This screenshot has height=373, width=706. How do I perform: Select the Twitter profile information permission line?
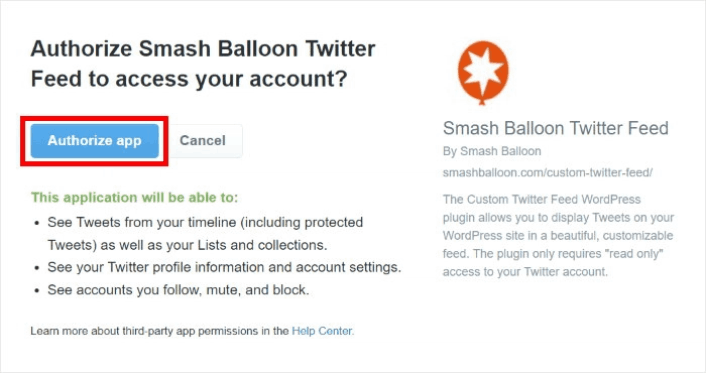(x=224, y=267)
